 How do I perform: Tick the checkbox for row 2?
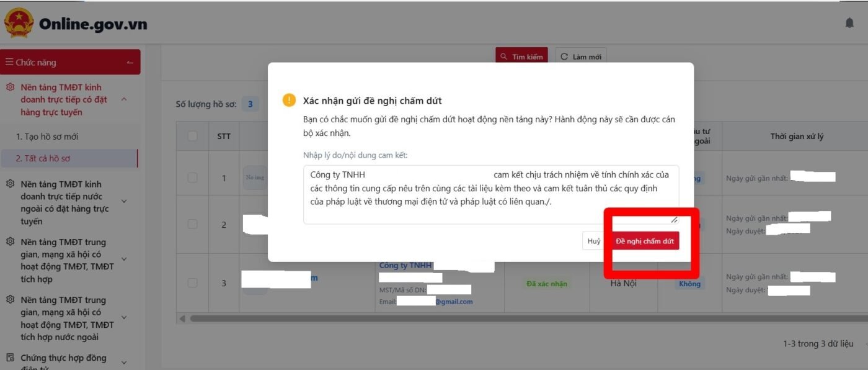coord(192,224)
